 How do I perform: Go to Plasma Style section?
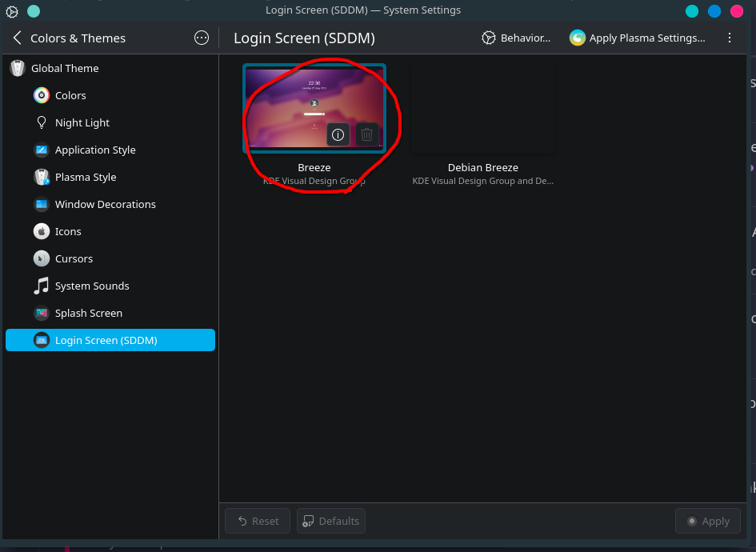(110, 177)
